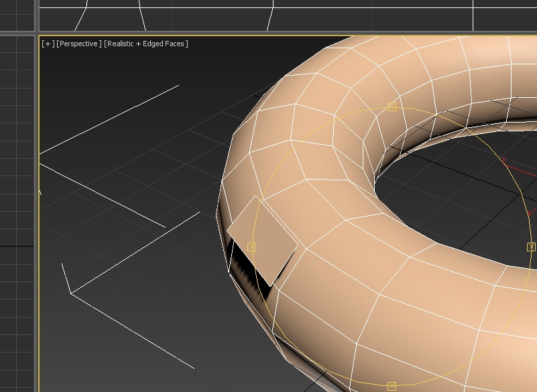This screenshot has height=392, width=537.
Task: Click the bottom square handle on the yellow gizmo
Action: coord(392,386)
